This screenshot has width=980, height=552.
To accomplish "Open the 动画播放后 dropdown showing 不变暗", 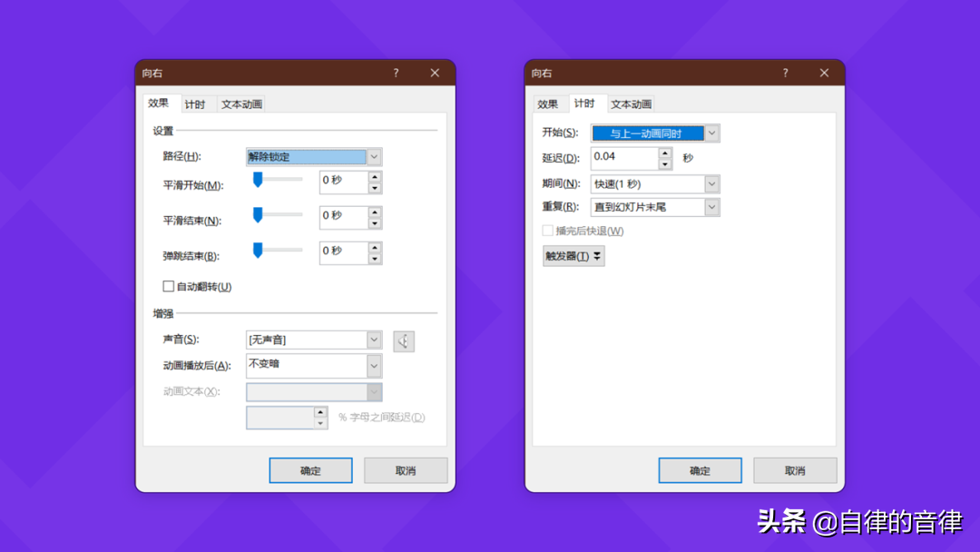I will (314, 366).
